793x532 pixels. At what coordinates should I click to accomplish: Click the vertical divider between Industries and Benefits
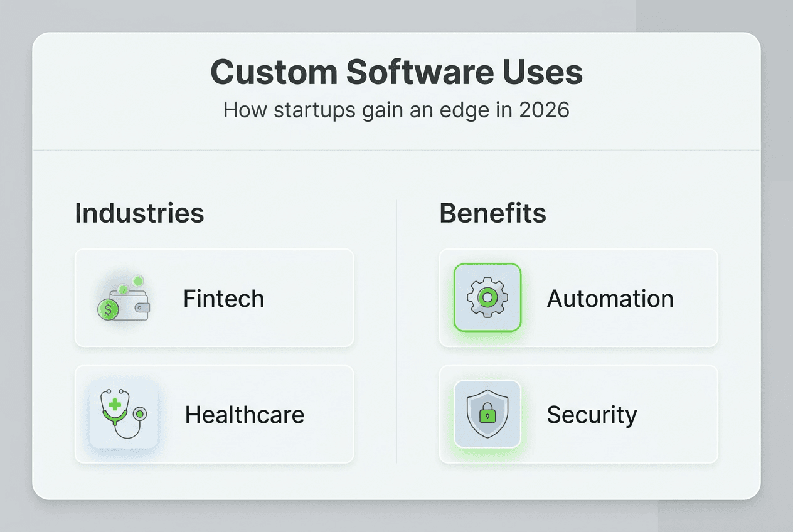click(x=396, y=331)
